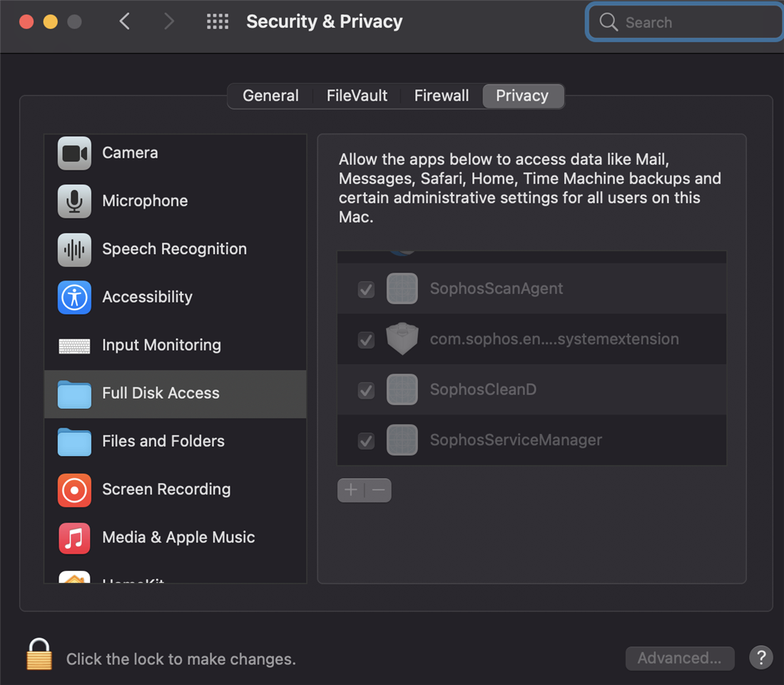Select the Screen Recording label
The image size is (784, 685).
pos(166,489)
